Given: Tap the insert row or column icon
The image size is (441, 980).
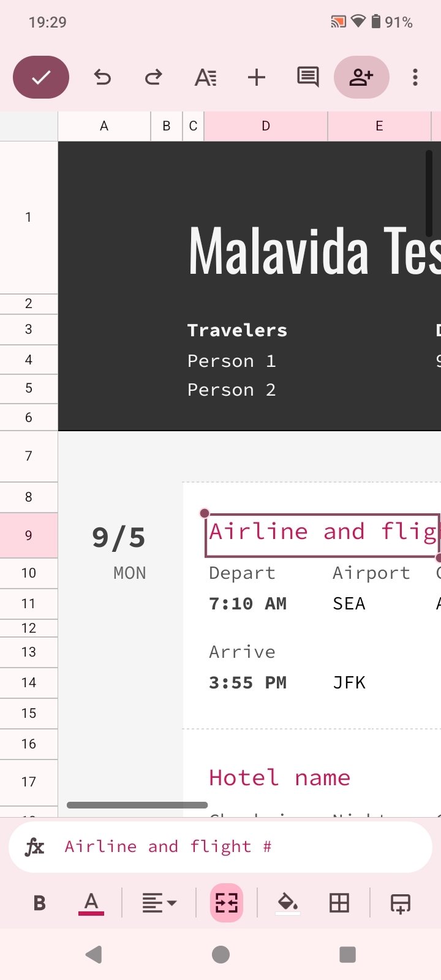Looking at the screenshot, I should coord(401,903).
